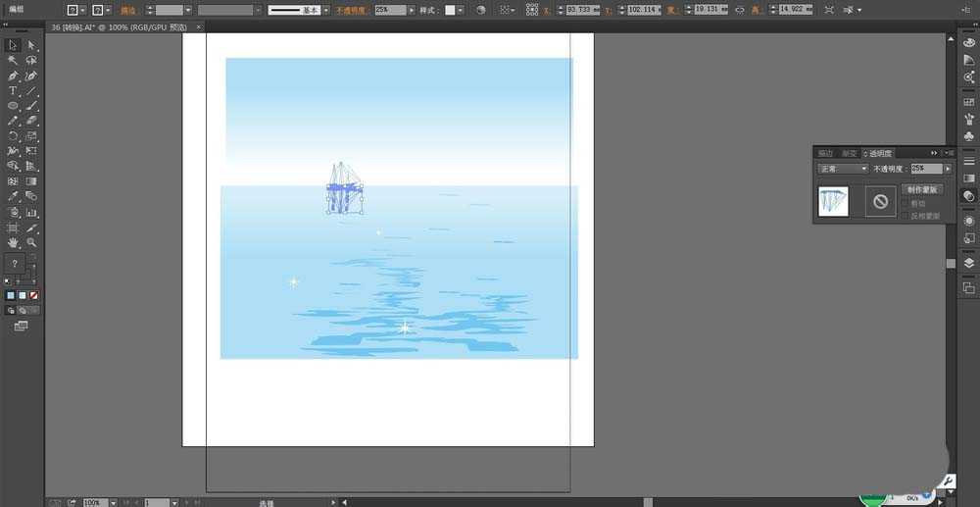The height and width of the screenshot is (507, 980).
Task: Switch to the 描边 (Stroke) panel tab
Action: pos(825,153)
